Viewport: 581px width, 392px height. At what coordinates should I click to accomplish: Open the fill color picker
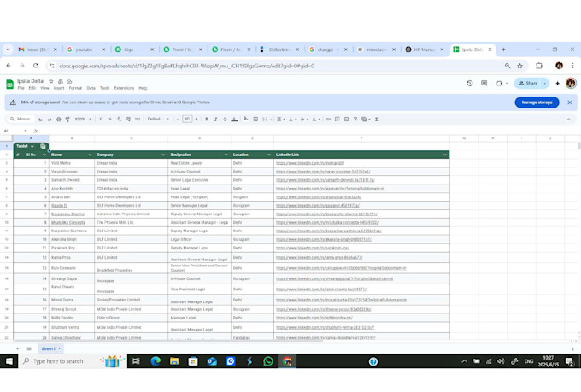246,120
